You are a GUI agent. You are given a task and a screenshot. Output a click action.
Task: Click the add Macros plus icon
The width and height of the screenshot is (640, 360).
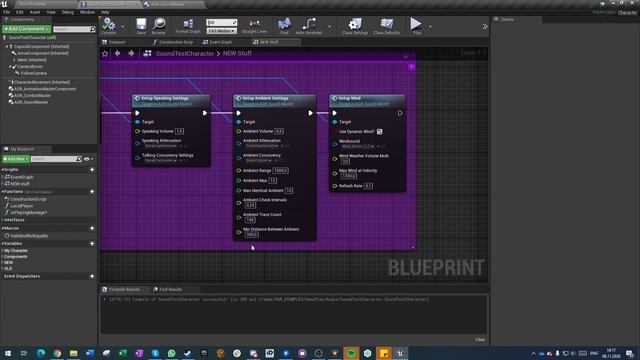coord(92,228)
